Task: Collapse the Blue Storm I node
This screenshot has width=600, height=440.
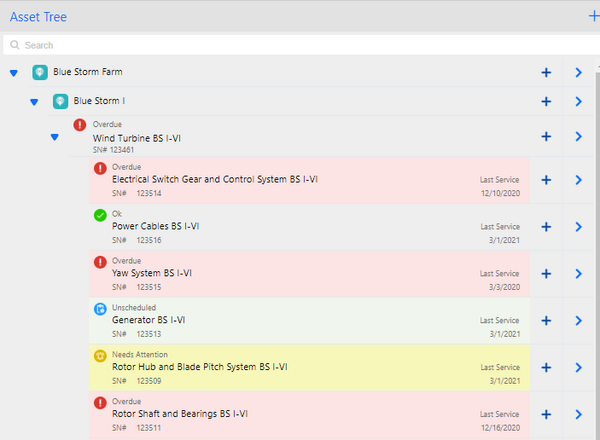Action: tap(34, 102)
